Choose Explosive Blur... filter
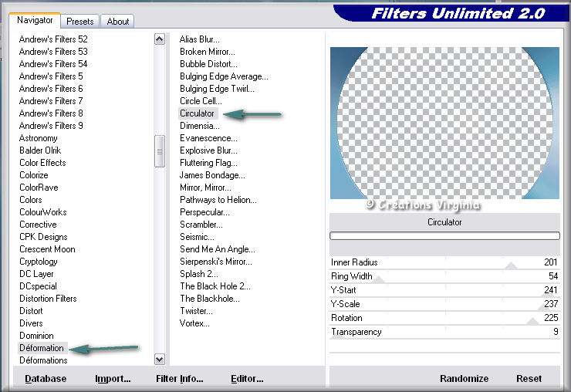This screenshot has width=571, height=392. pyautogui.click(x=208, y=150)
